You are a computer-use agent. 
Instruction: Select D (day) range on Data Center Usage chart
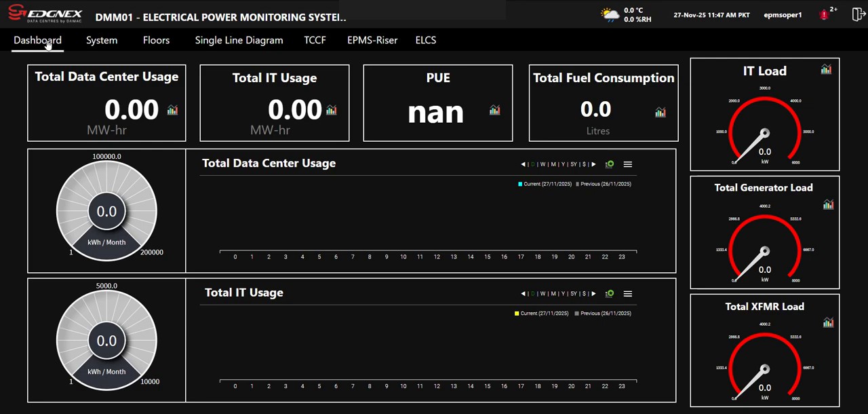coord(533,164)
